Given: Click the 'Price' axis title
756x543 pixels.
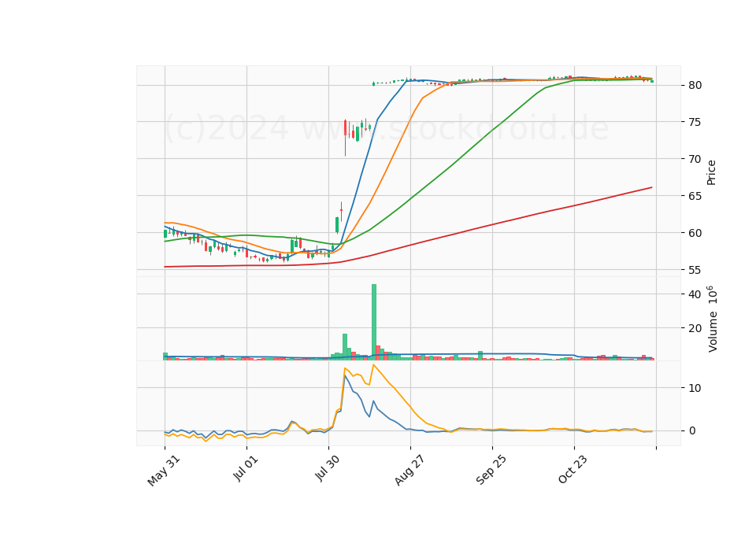Looking at the screenshot, I should pos(711,172).
